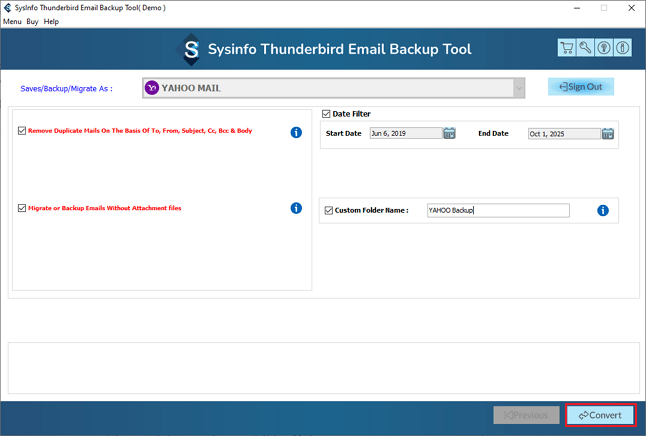The width and height of the screenshot is (646, 436).
Task: Disable the Date Filter checkbox
Action: point(328,114)
